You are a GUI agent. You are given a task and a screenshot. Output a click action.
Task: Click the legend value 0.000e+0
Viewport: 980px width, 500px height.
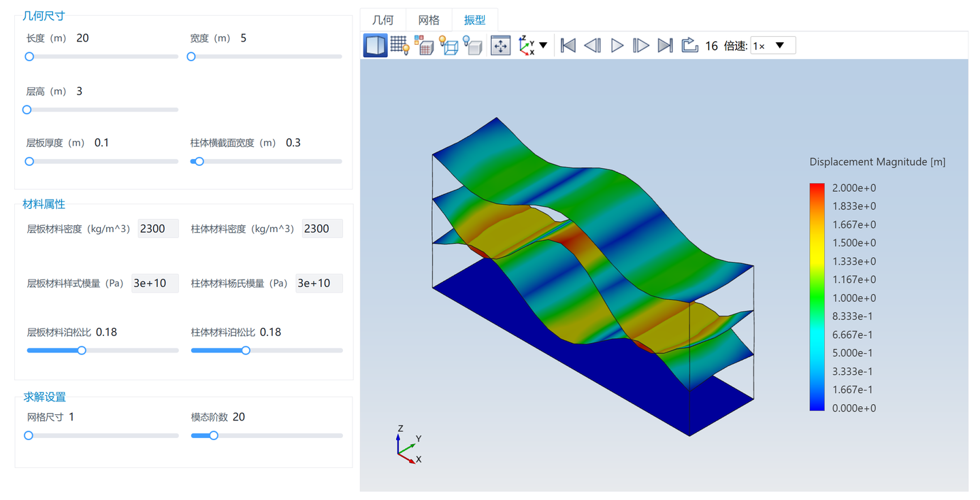click(x=854, y=408)
